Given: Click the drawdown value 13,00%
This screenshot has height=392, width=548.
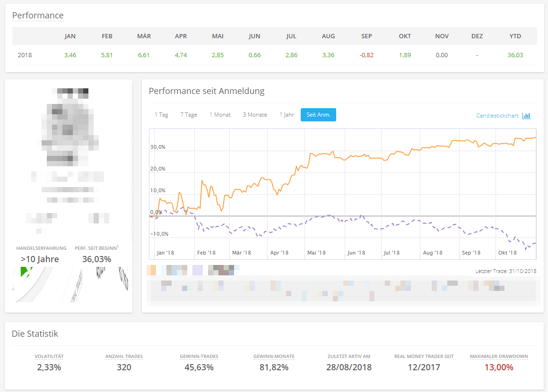Looking at the screenshot, I should click(x=499, y=367).
